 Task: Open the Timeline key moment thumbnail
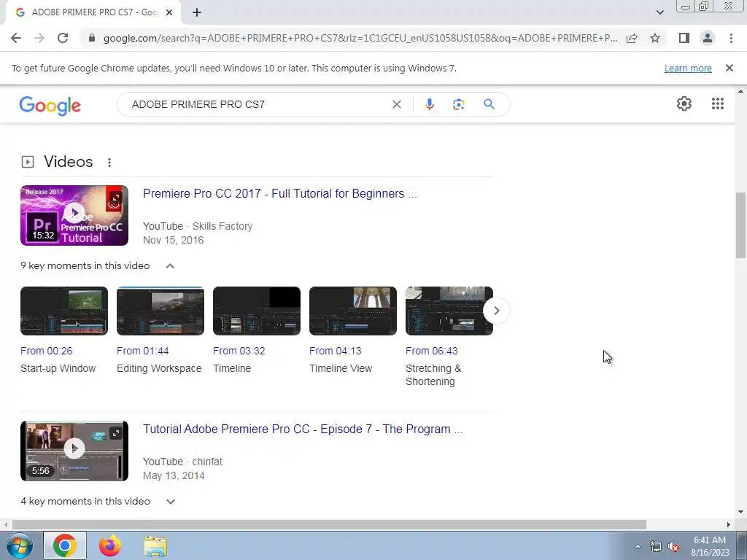pyautogui.click(x=257, y=311)
